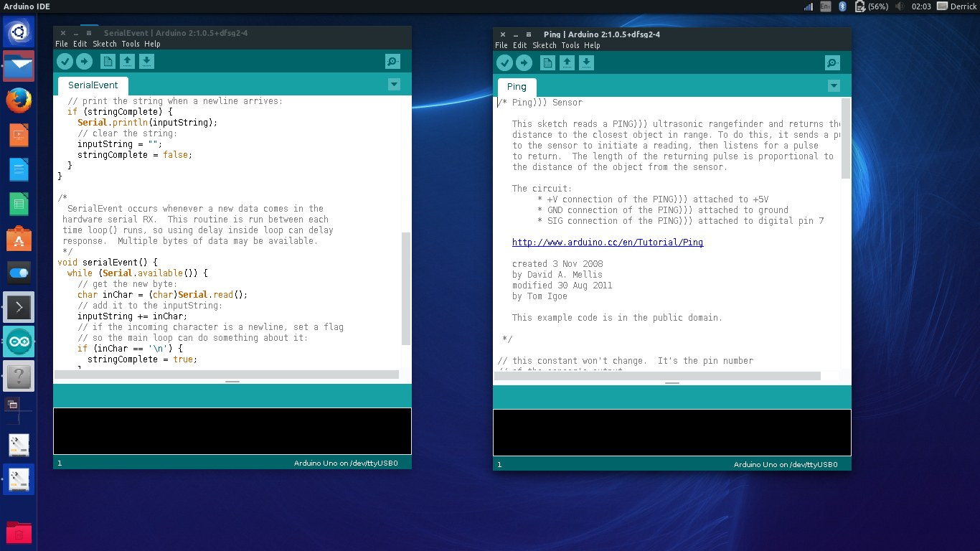980x551 pixels.
Task: Open keyboard language En indicator
Action: point(826,6)
